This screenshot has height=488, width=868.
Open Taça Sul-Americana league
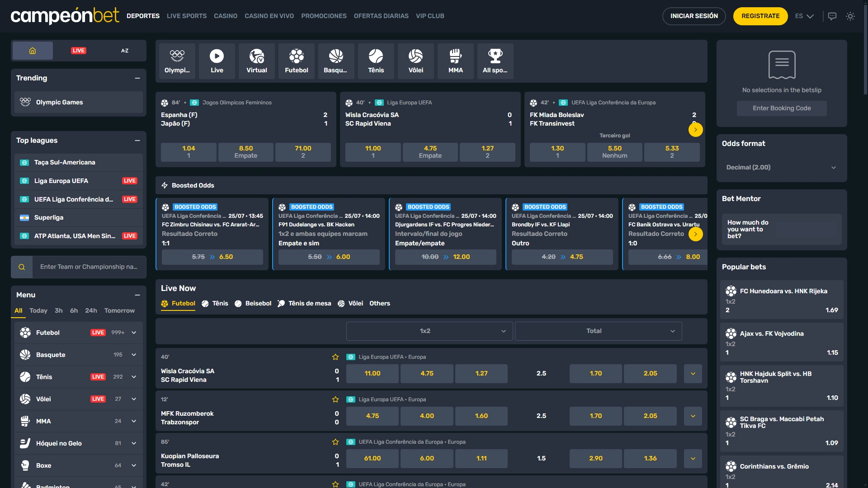[79, 162]
